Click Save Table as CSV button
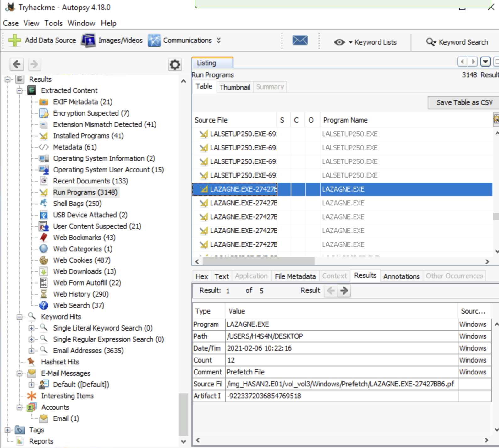Viewport: 499px width, 448px height. tap(464, 102)
